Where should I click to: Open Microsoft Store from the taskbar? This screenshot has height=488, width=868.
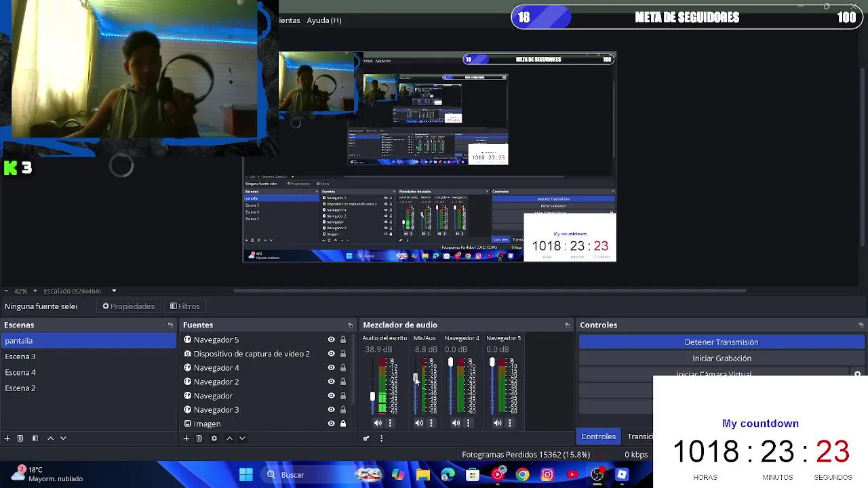[473, 474]
